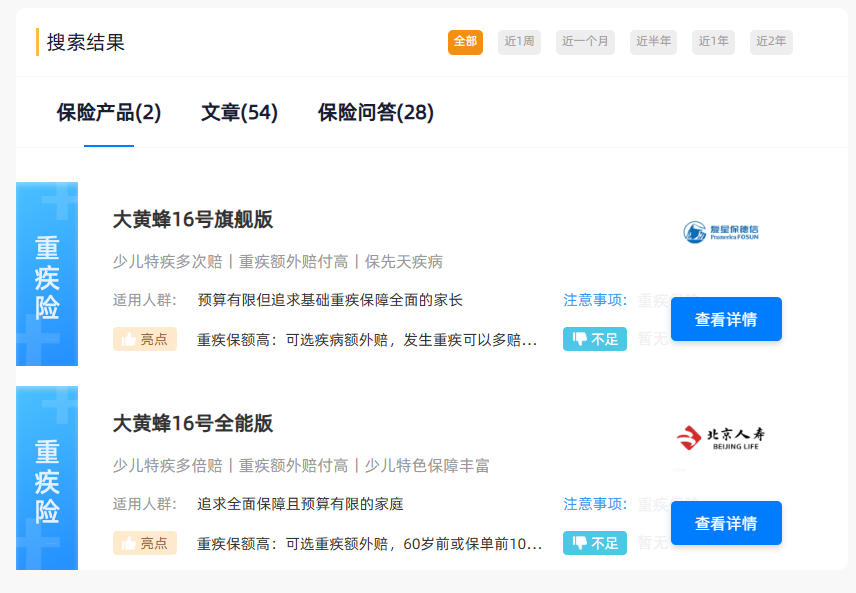
Task: Filter results by 近2年
Action: [x=771, y=42]
